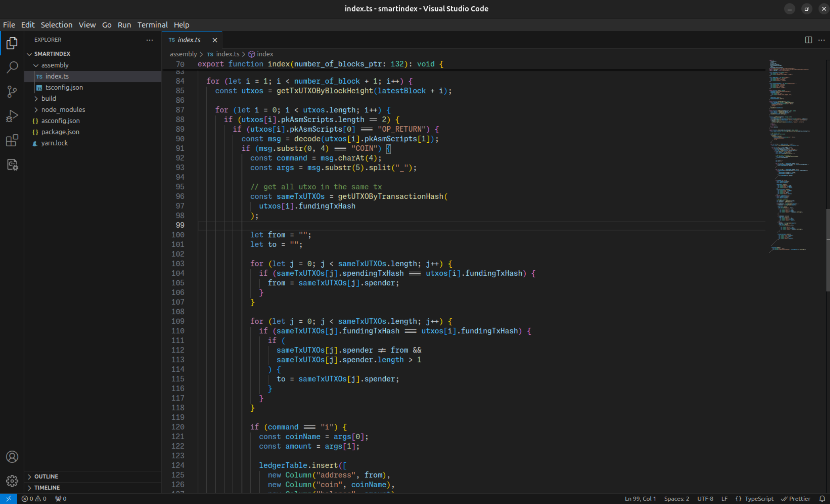The image size is (830, 504).
Task: Open the Extensions view
Action: coord(12,140)
